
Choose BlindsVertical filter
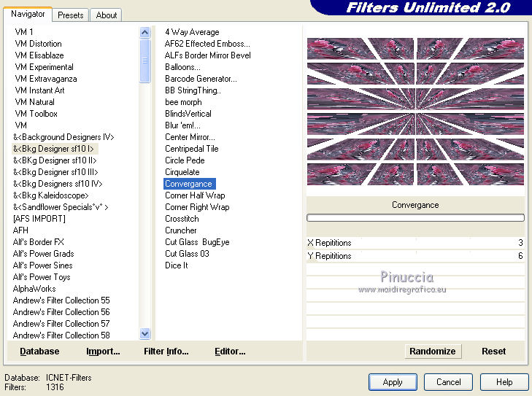[188, 114]
